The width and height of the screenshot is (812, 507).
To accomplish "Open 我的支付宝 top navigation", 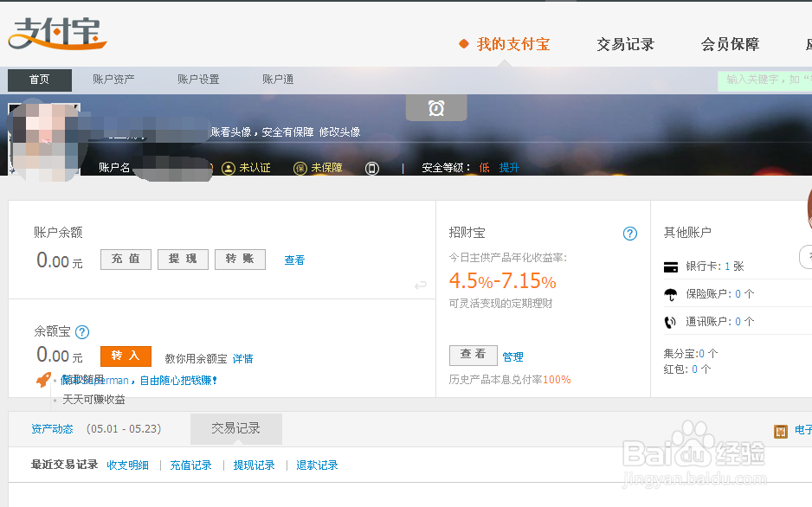I will point(512,44).
